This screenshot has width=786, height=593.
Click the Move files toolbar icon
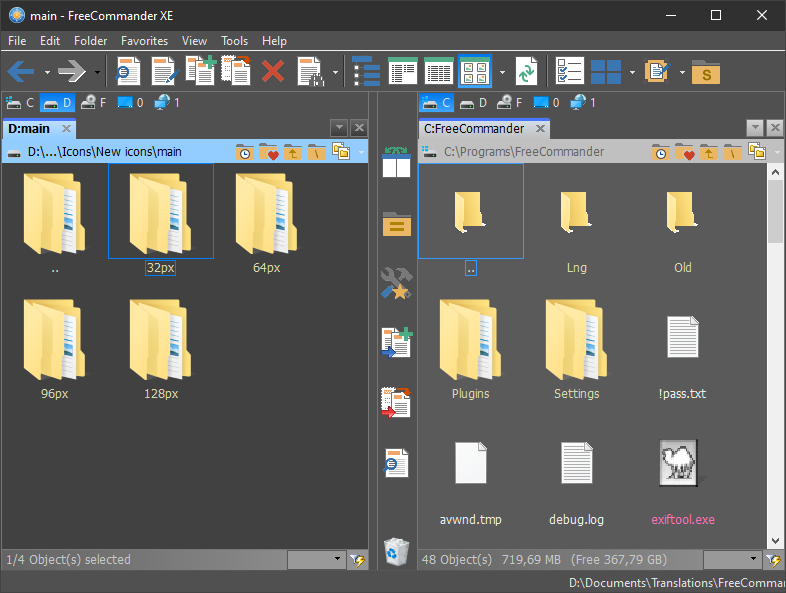point(236,71)
